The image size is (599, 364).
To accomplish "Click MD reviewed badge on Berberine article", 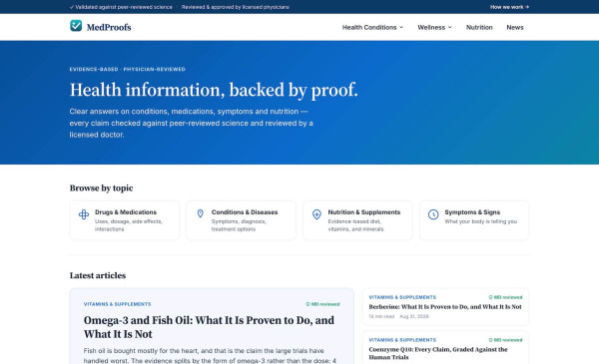I will pyautogui.click(x=505, y=297).
